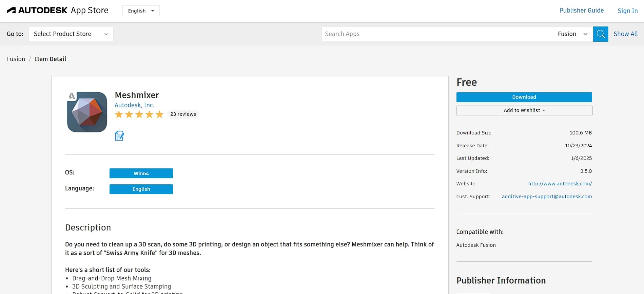Screen dimensions: 644x294
Task: Click the Sign In link
Action: pos(627,11)
